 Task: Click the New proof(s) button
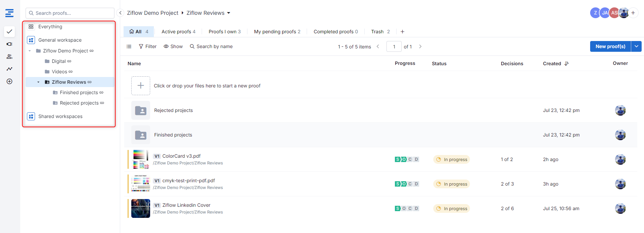pyautogui.click(x=610, y=46)
